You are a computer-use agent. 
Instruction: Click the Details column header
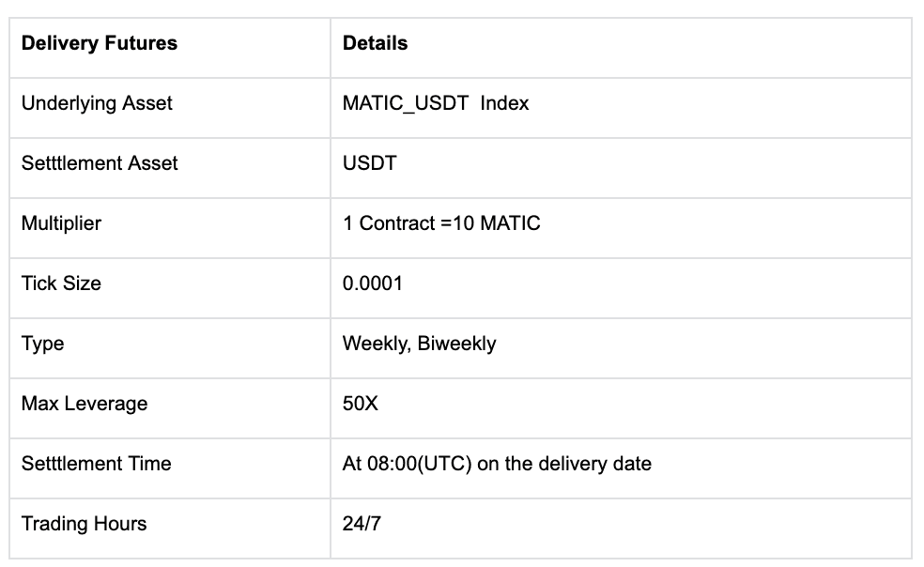click(375, 43)
